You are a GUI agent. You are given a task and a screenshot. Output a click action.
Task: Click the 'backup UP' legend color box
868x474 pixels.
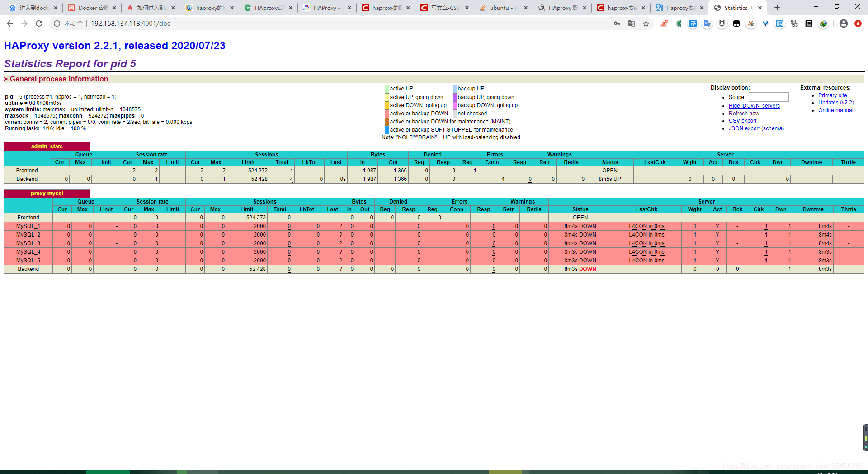(455, 89)
